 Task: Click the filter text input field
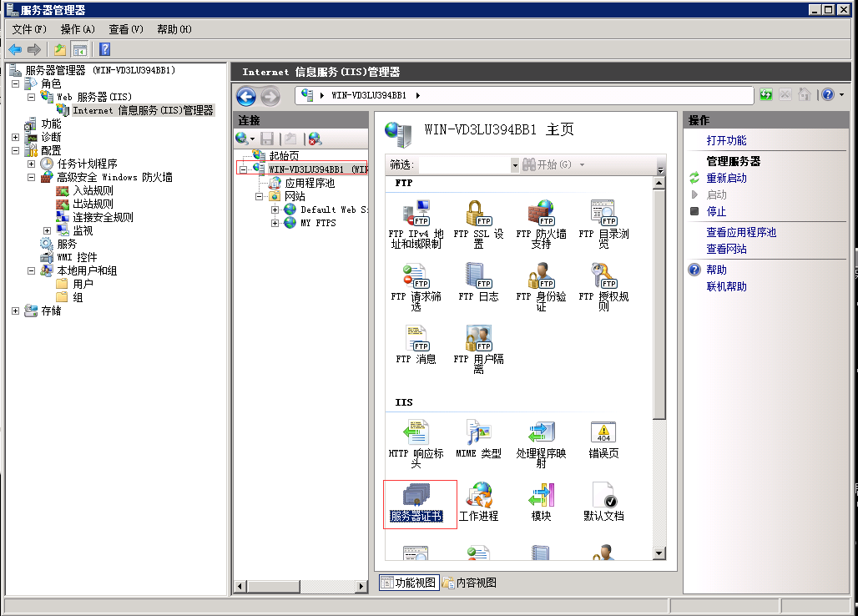[x=465, y=164]
